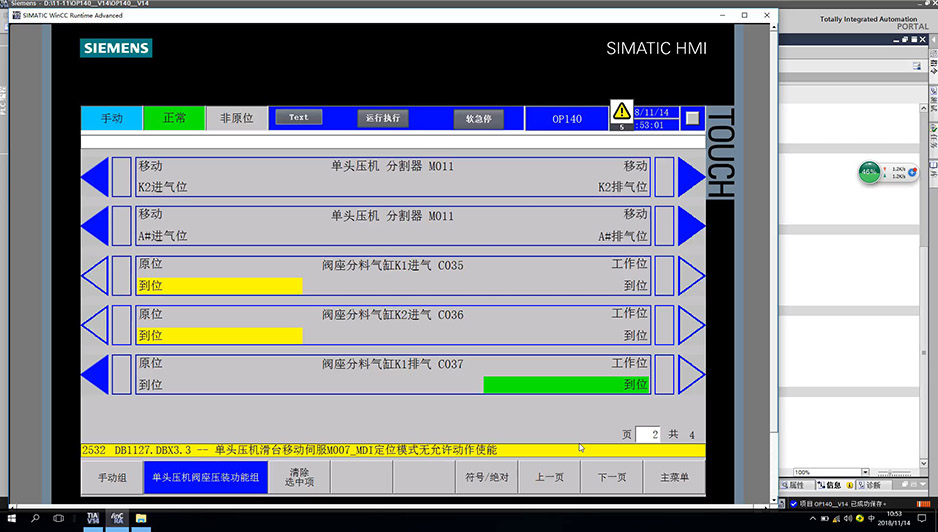The height and width of the screenshot is (532, 938).
Task: Go to 上一页 previous page
Action: click(x=549, y=478)
